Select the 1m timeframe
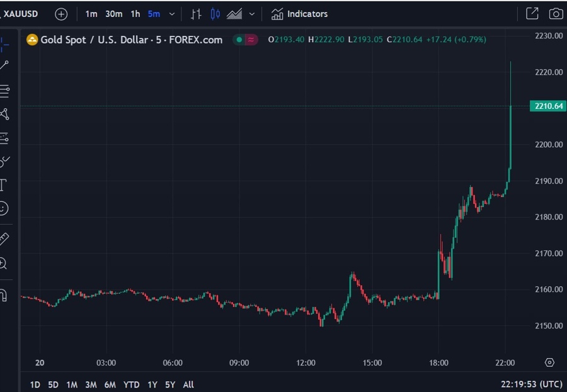The width and height of the screenshot is (567, 392). pyautogui.click(x=91, y=14)
